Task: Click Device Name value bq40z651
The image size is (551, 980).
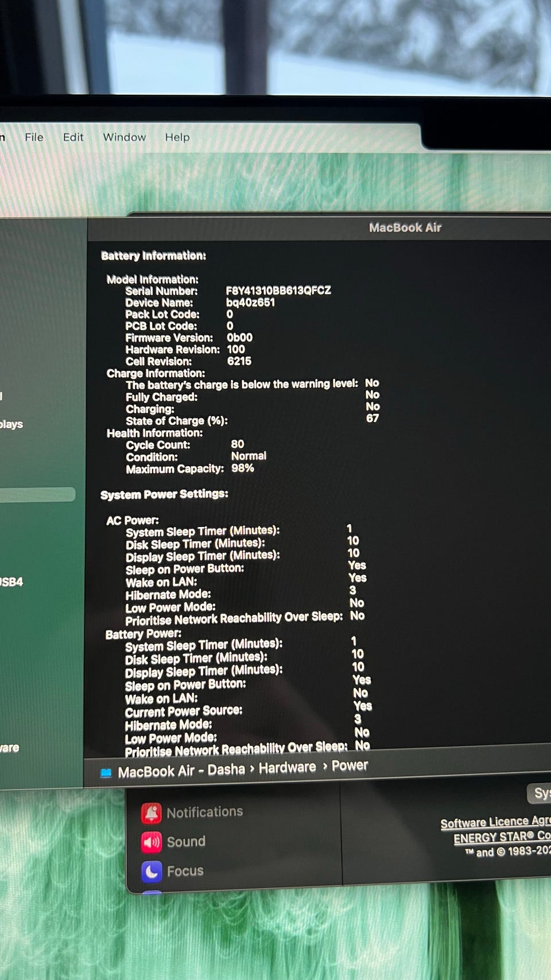Action: click(x=250, y=303)
